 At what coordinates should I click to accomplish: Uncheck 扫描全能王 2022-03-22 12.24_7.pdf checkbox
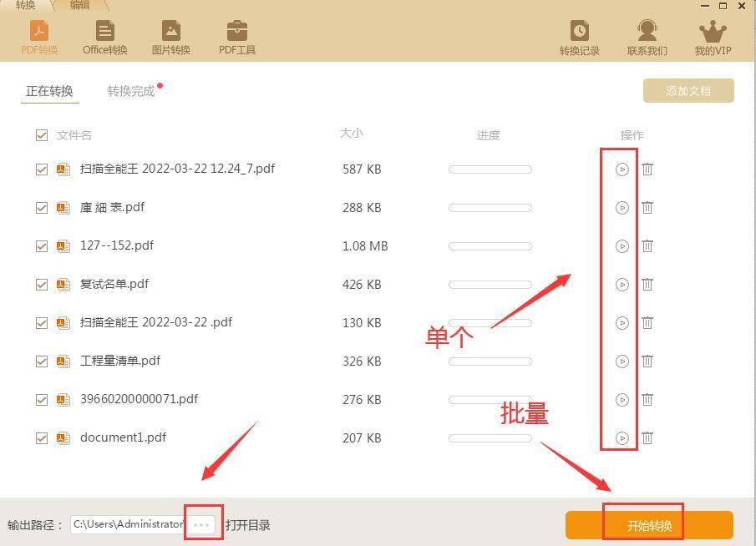coord(42,169)
